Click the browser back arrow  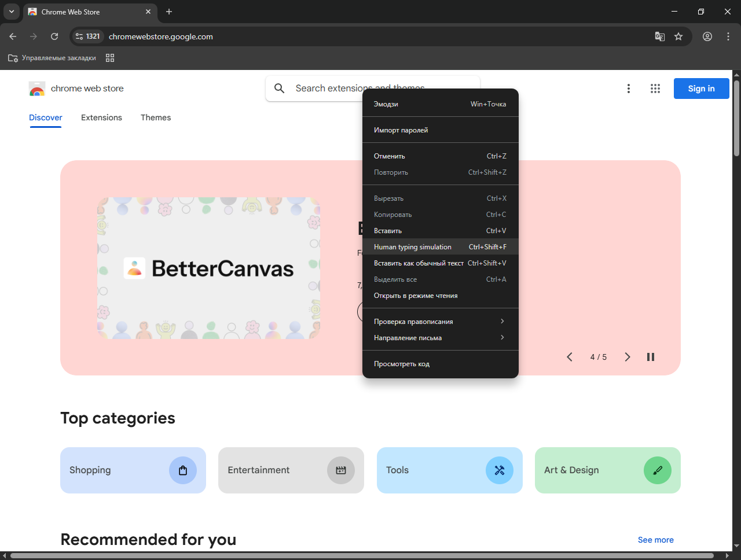[x=13, y=36]
